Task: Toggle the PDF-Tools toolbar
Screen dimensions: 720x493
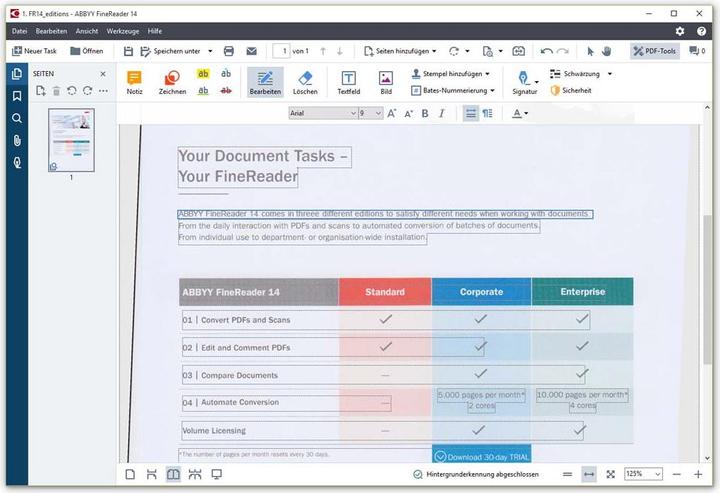Action: [655, 51]
